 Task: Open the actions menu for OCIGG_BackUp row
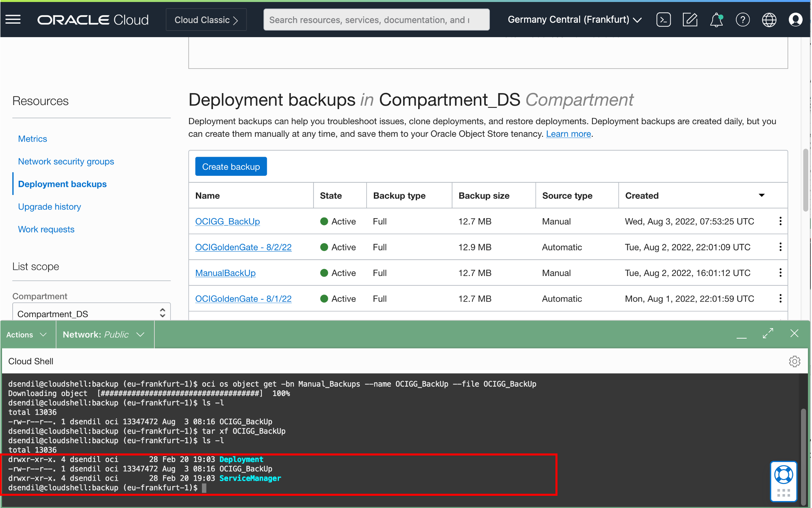[780, 221]
